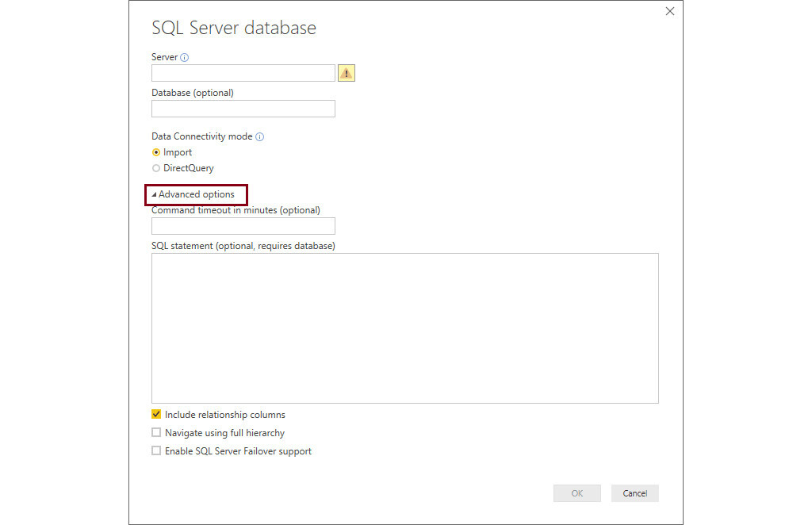This screenshot has width=812, height=525.
Task: Click the Advanced options label
Action: pyautogui.click(x=195, y=194)
